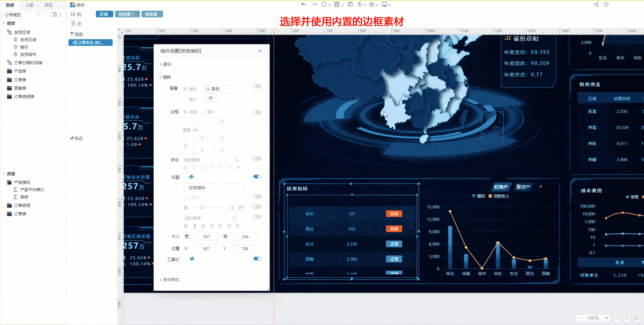Click the upload image cloud icon
Viewport: 644px width, 325px height.
[211, 98]
